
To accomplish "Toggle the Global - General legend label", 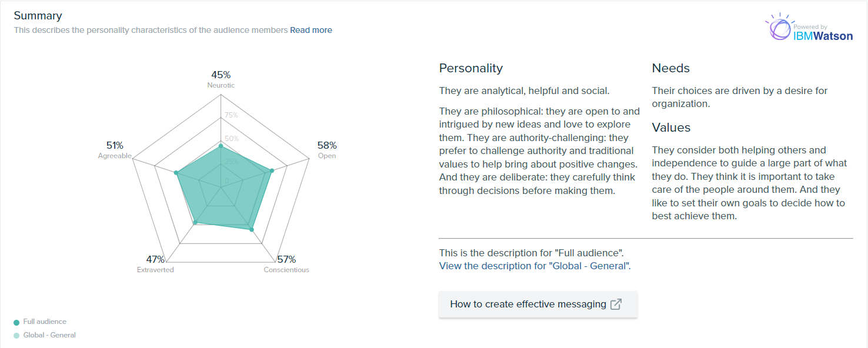I will click(49, 335).
